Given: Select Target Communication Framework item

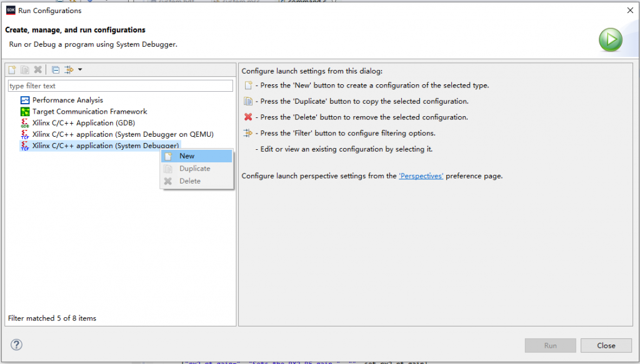Looking at the screenshot, I should [x=90, y=111].
